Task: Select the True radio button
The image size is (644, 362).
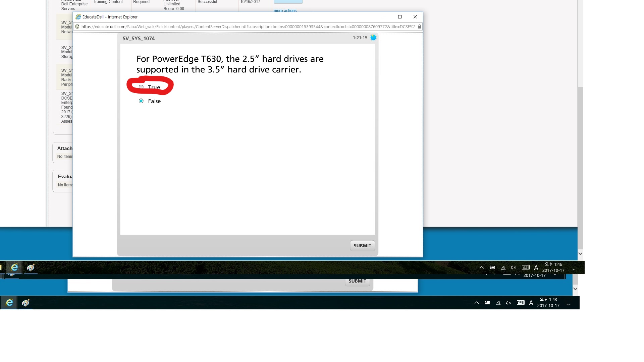Action: click(x=141, y=87)
